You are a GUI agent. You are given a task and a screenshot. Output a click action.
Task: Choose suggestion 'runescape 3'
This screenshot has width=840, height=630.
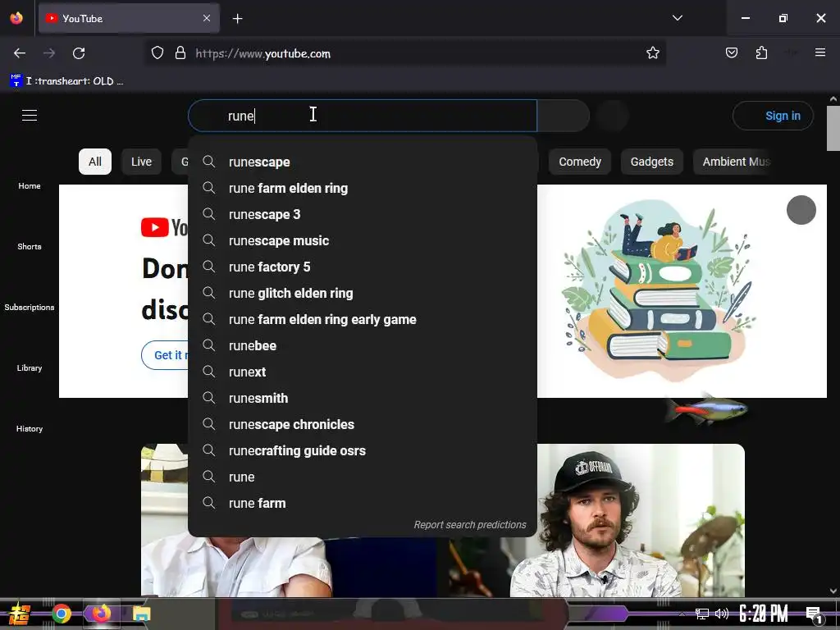coord(363,214)
